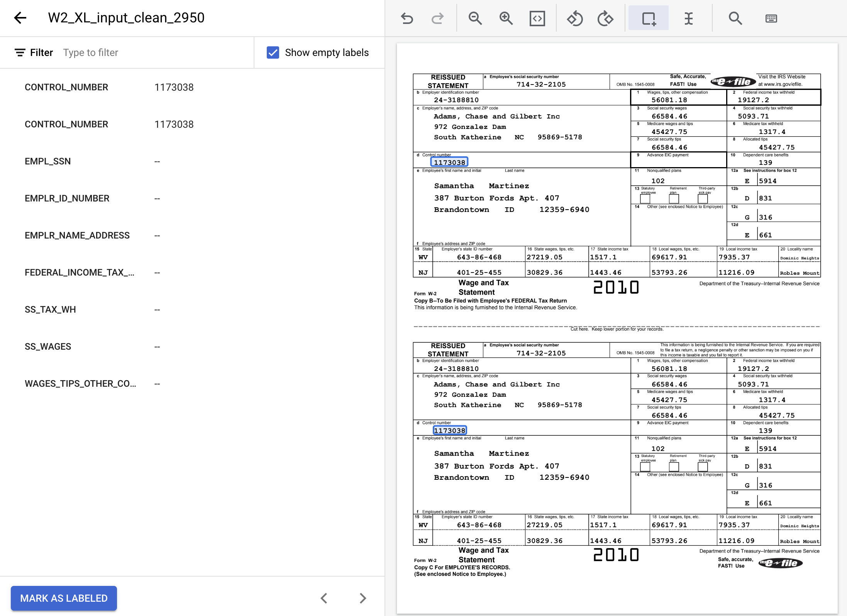This screenshot has height=616, width=847.
Task: Select the text selection tool
Action: click(689, 18)
